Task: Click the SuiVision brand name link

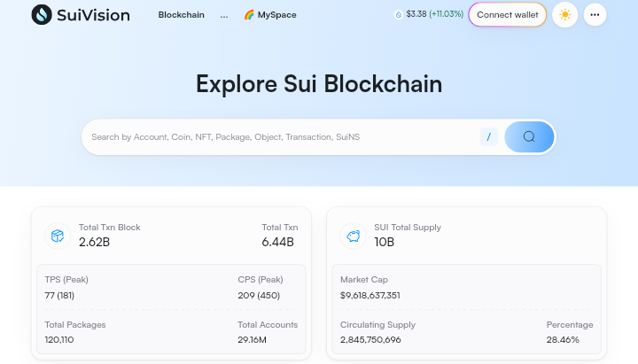Action: tap(93, 15)
